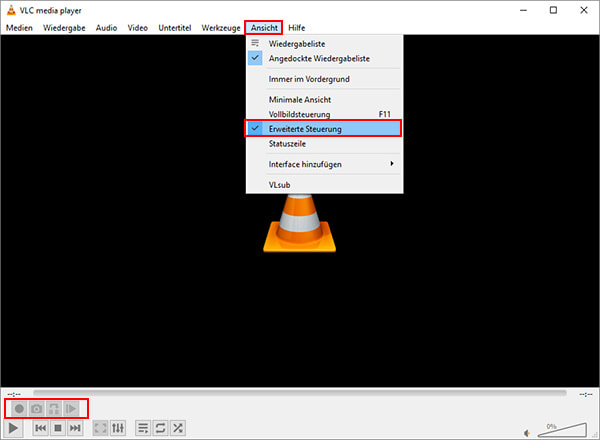Open the Wiedergabe menu
The image size is (600, 440).
pos(64,28)
